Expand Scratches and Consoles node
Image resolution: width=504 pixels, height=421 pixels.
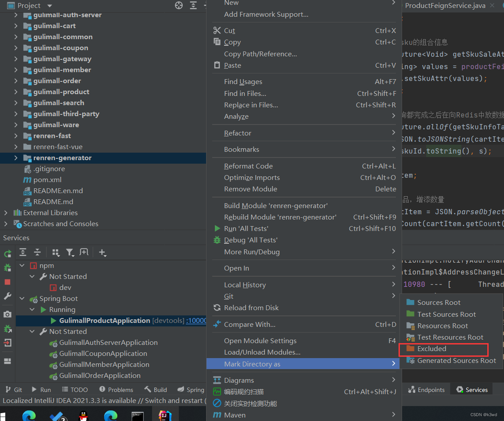coord(6,223)
